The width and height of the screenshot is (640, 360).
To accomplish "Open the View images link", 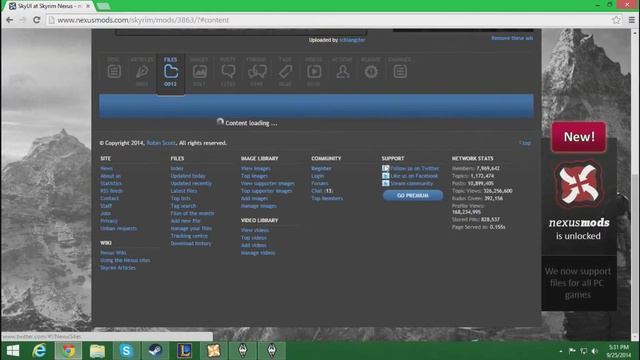I will click(x=256, y=169).
